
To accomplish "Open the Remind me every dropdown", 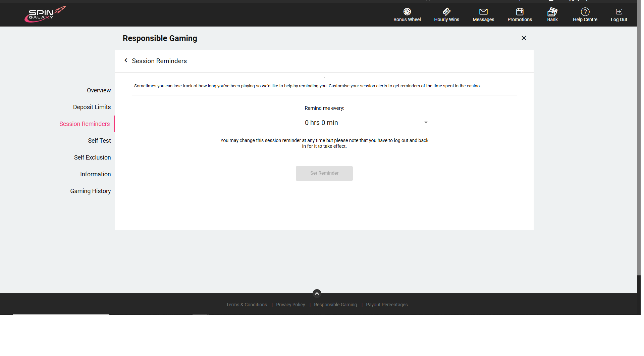I will (324, 123).
